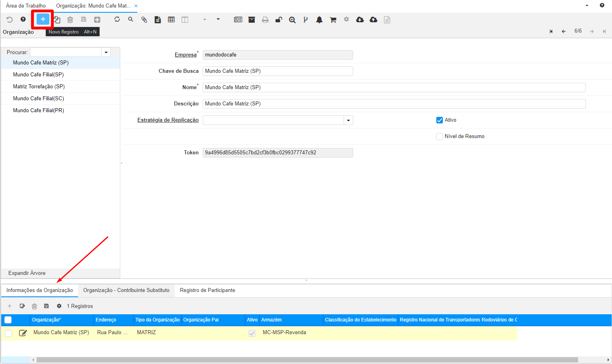Click the zoom-across magnifier plus icon
Viewport: 612px width, 364px height.
pyautogui.click(x=292, y=19)
